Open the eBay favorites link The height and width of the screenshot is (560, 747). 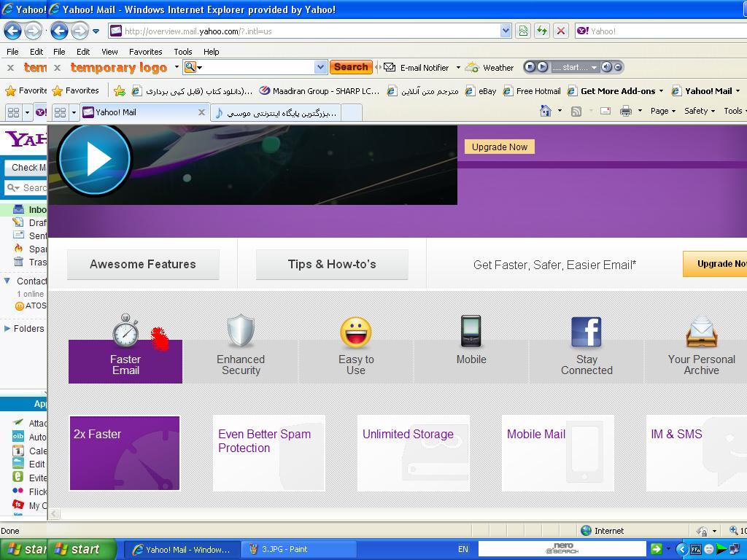click(x=481, y=91)
